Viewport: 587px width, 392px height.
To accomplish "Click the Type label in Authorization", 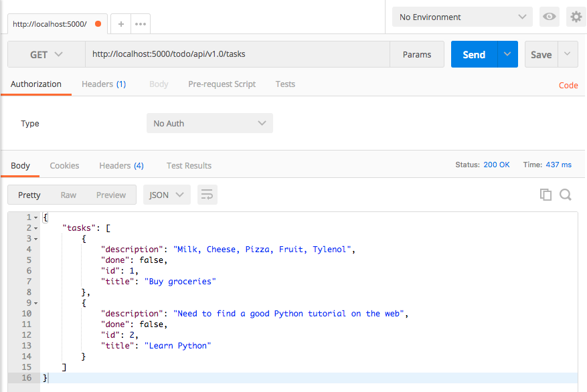I will pos(30,124).
